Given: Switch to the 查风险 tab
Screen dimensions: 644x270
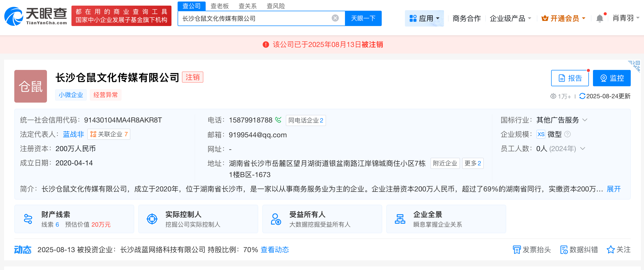Looking at the screenshot, I should 276,6.
